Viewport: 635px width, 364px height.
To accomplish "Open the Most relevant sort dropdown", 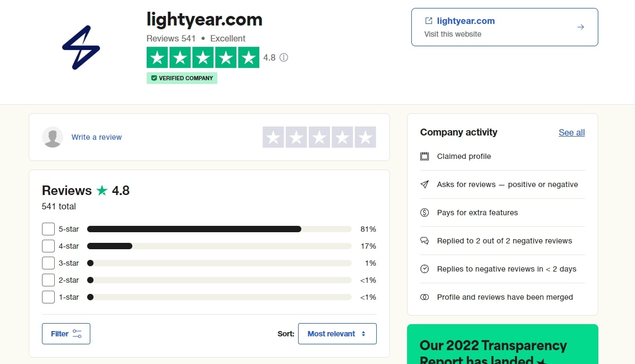I will coord(337,334).
